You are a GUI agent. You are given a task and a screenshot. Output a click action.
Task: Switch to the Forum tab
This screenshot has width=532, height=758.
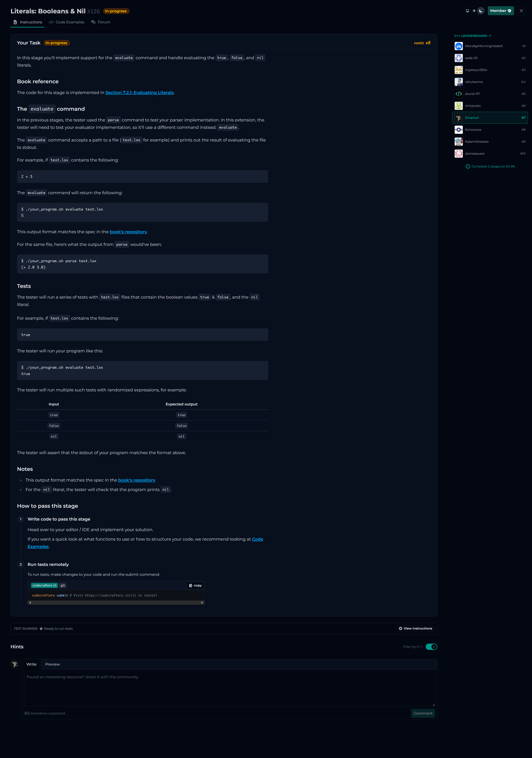point(101,22)
